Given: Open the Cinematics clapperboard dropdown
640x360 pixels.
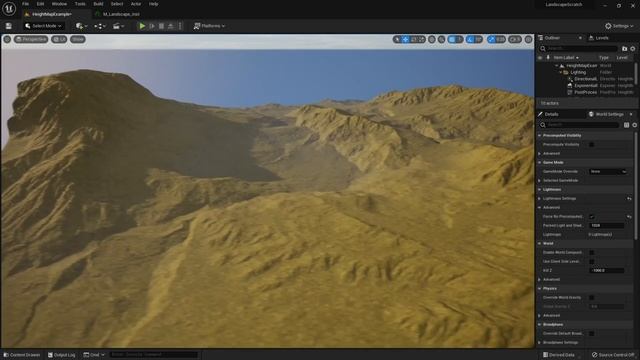Looking at the screenshot, I should click(118, 26).
